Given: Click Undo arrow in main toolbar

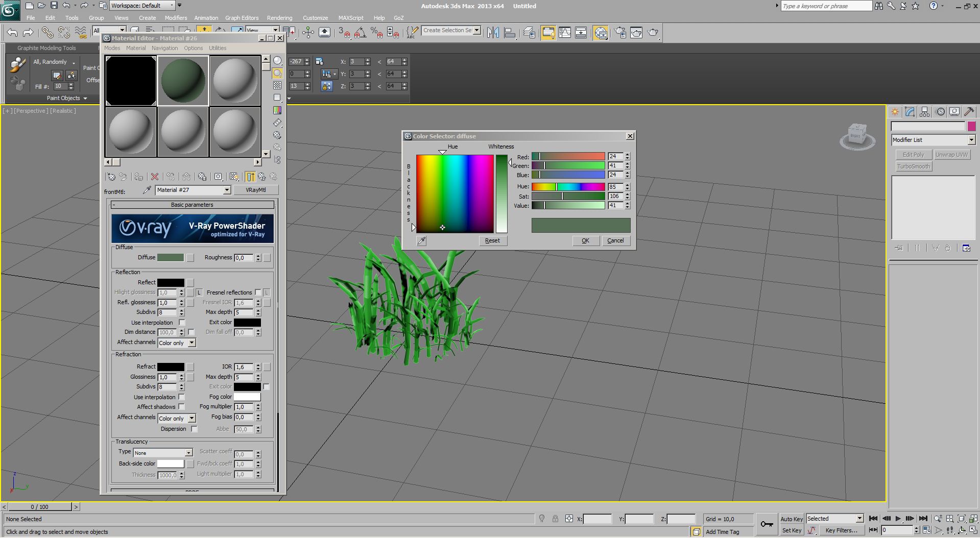Looking at the screenshot, I should tap(12, 33).
